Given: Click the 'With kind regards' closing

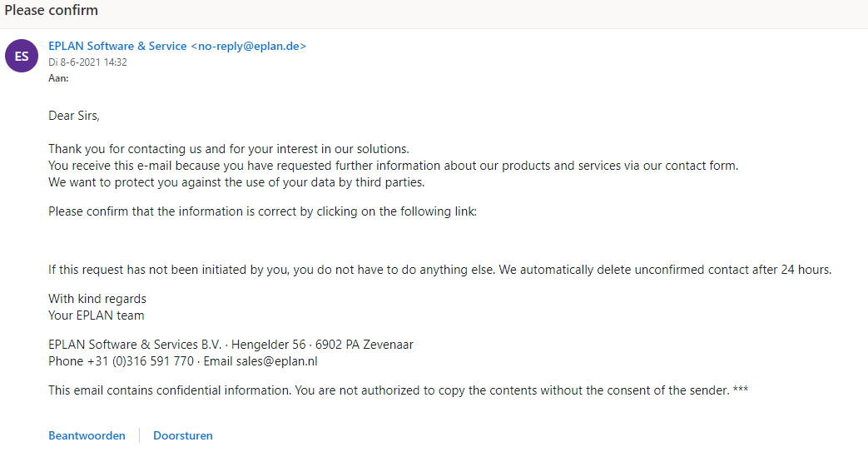Looking at the screenshot, I should point(97,299).
